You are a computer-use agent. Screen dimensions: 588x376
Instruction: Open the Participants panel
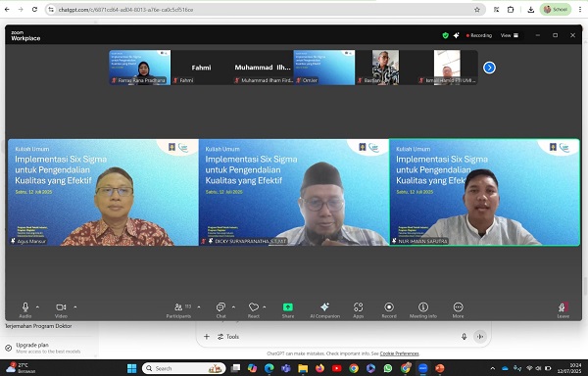pos(179,309)
